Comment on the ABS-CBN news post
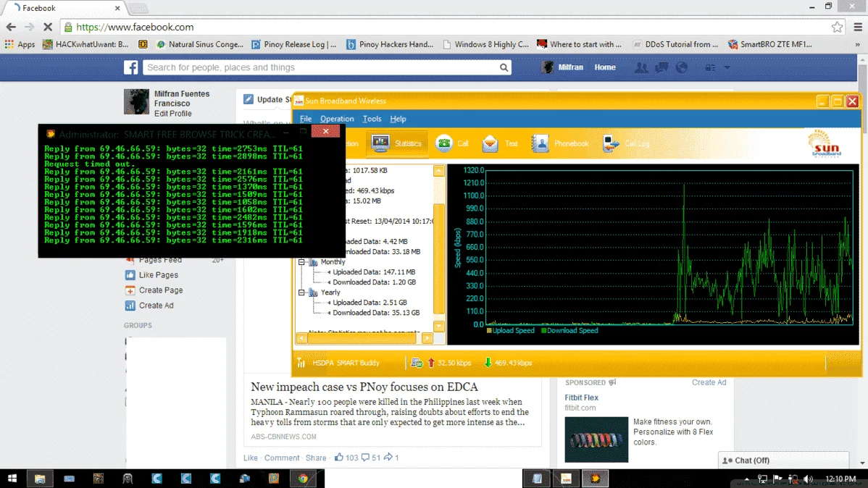 pos(282,458)
